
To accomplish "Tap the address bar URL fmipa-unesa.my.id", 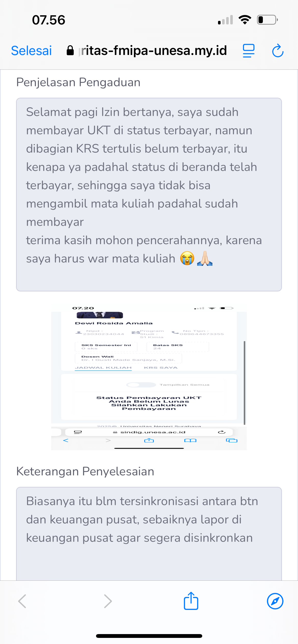I will tap(153, 50).
